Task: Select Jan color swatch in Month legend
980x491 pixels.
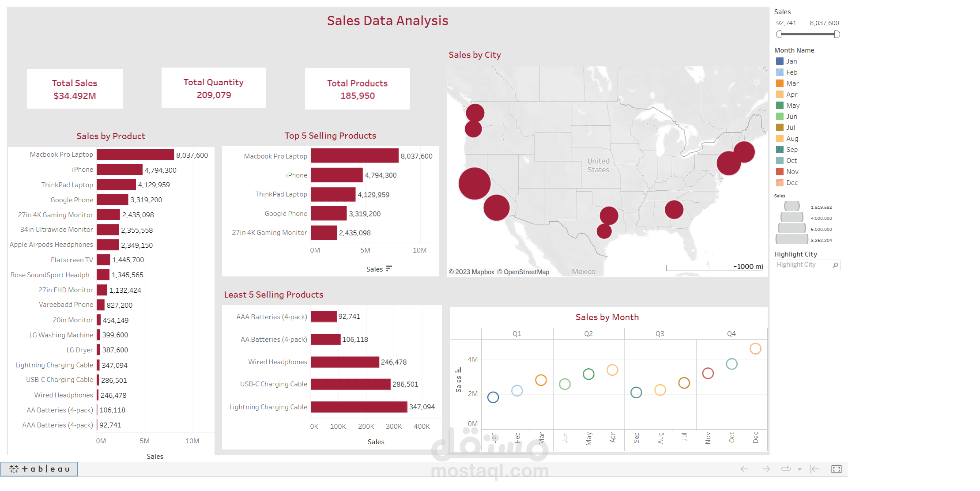Action: (x=780, y=61)
